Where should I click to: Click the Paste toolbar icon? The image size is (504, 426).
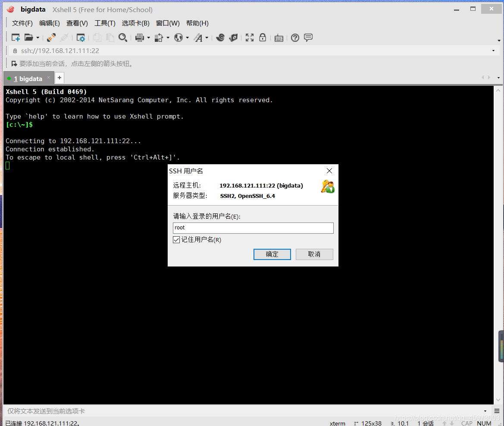click(x=110, y=38)
